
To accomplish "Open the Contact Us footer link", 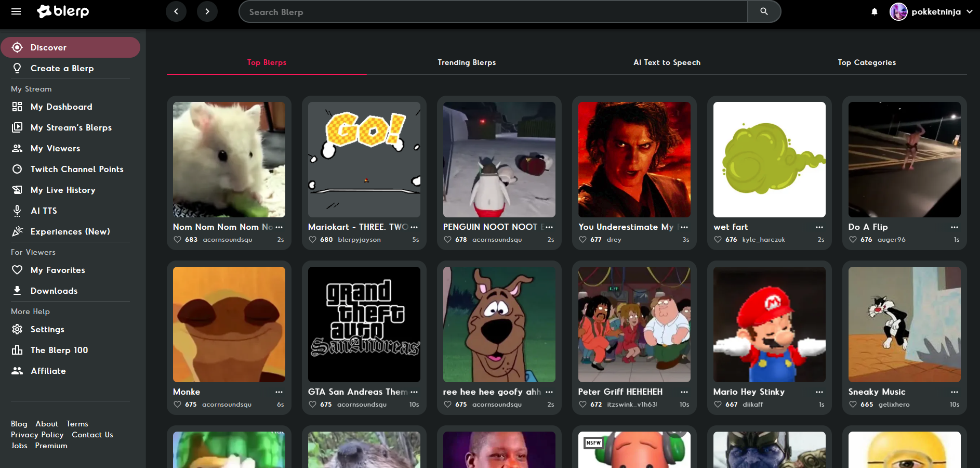I will (92, 435).
